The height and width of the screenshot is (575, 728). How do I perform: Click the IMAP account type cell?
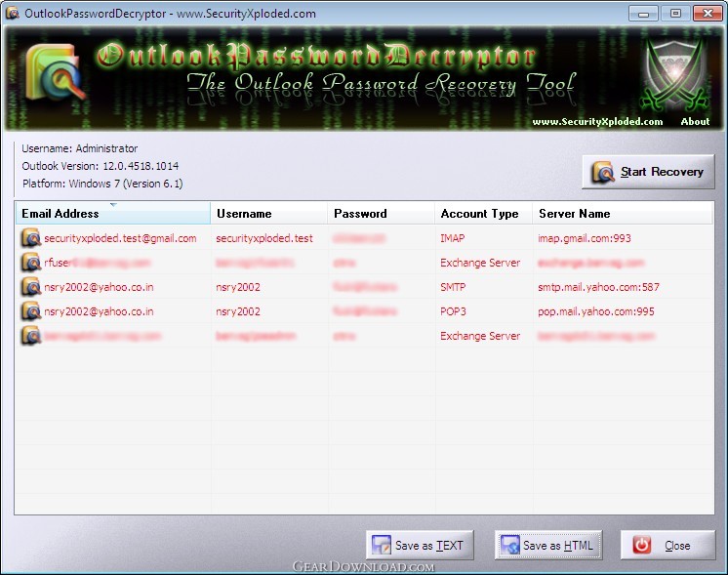pyautogui.click(x=452, y=238)
